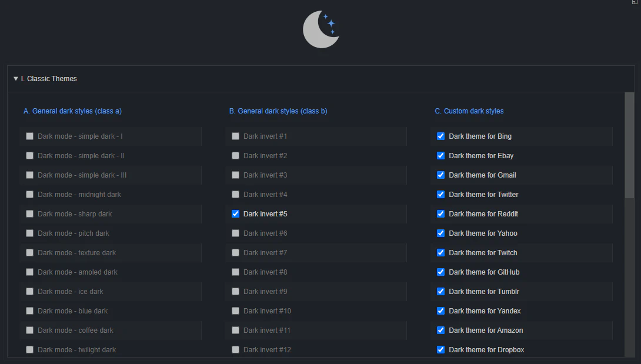Click the crescent moon logo
641x364 pixels.
pyautogui.click(x=321, y=29)
